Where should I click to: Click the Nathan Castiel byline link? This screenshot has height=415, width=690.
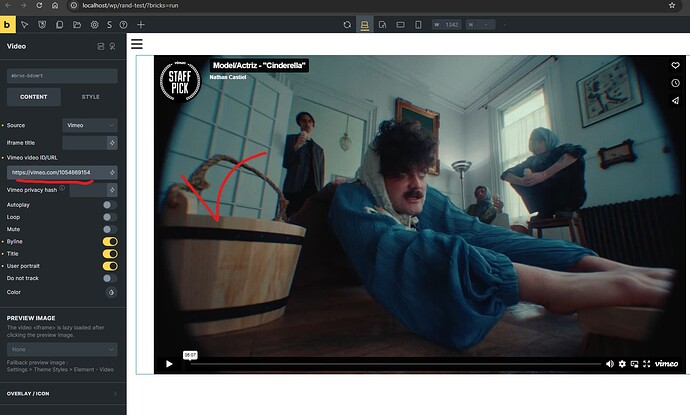tap(228, 77)
